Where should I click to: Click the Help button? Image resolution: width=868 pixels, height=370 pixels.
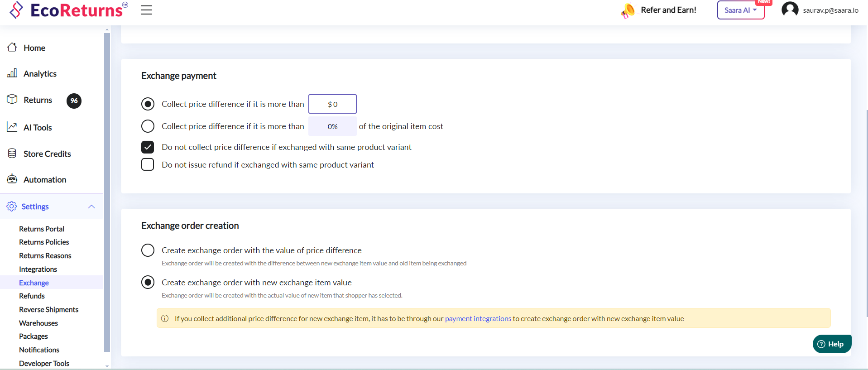click(x=831, y=344)
